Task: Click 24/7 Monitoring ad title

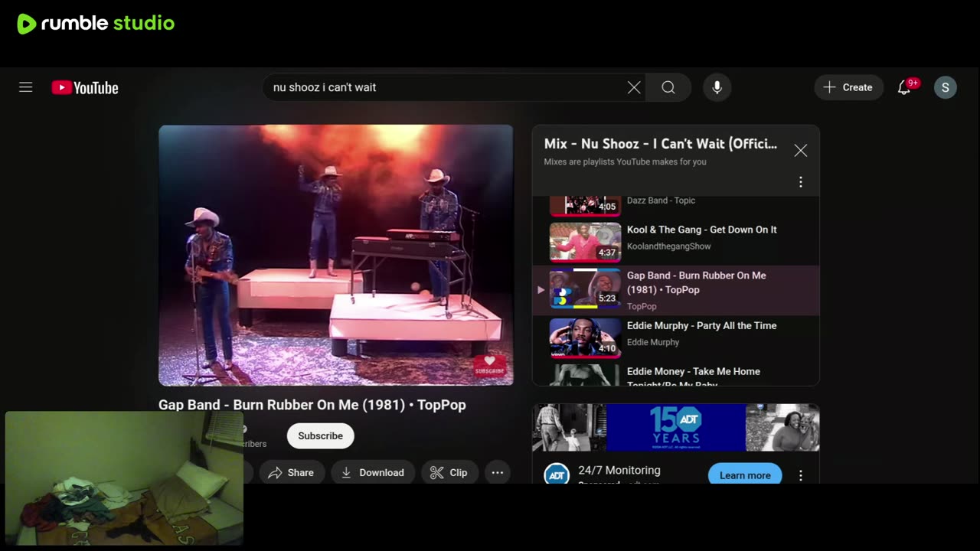Action: 619,471
